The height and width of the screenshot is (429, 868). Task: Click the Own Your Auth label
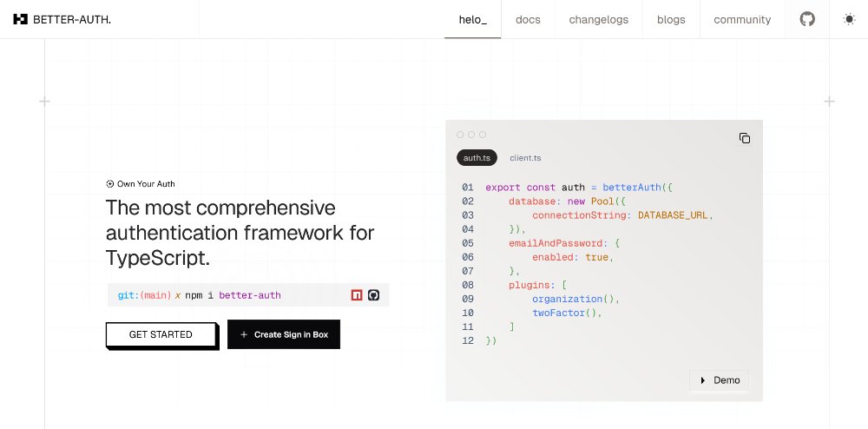click(146, 184)
